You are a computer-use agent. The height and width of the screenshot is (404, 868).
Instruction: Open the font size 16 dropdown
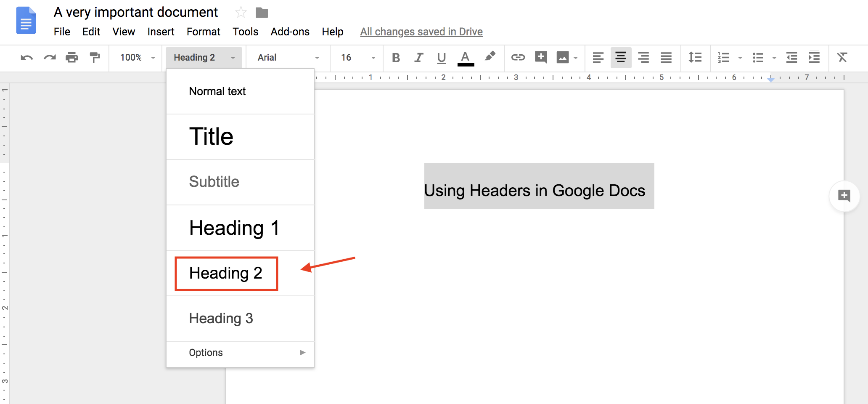click(358, 57)
